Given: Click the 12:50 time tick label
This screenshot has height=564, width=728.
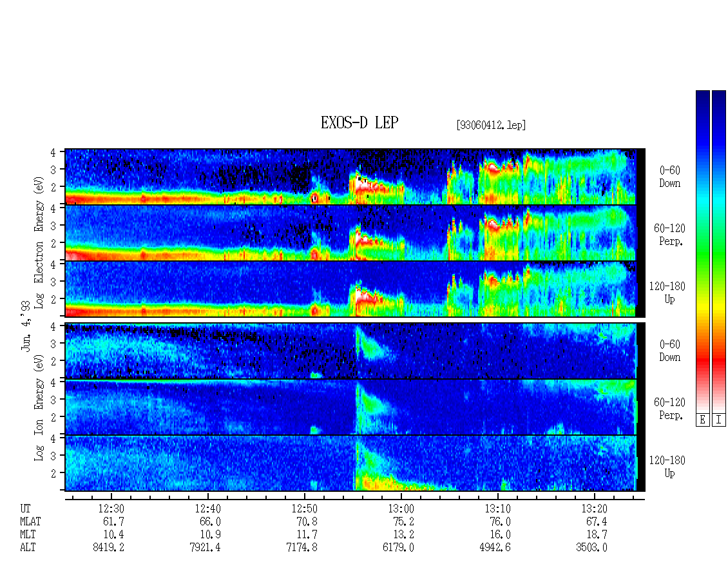Looking at the screenshot, I should (x=304, y=509).
